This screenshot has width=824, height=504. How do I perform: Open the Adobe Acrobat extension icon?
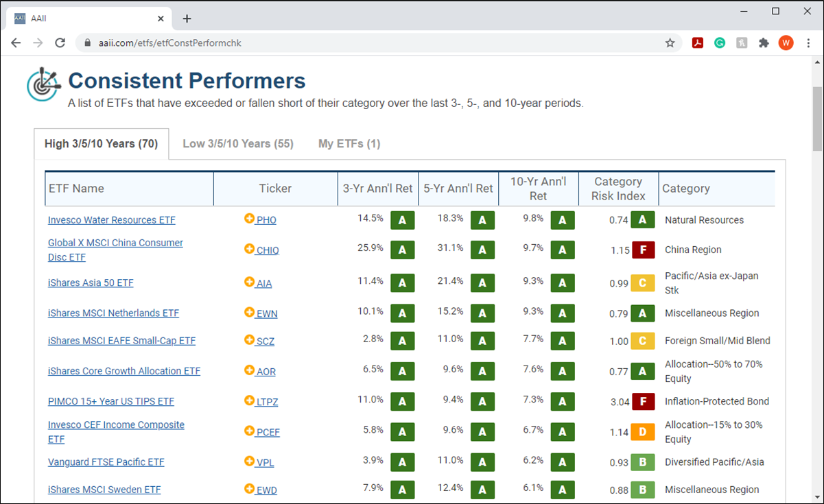pos(698,43)
